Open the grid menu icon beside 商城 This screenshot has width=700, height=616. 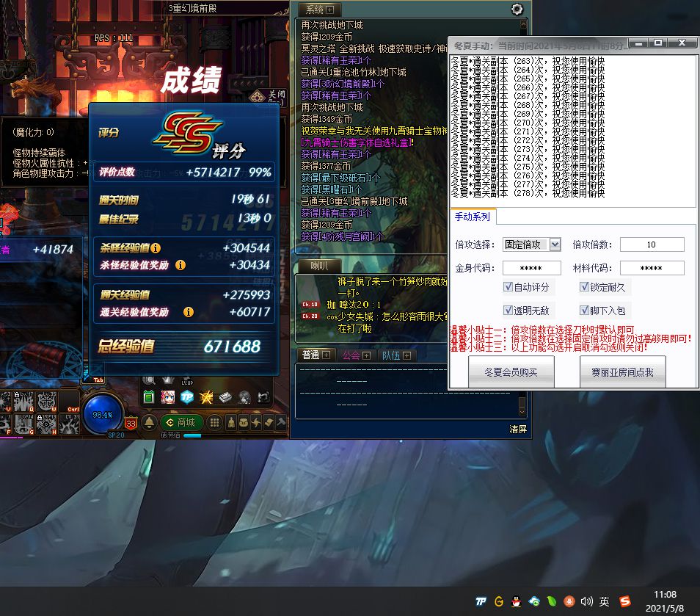pyautogui.click(x=215, y=423)
